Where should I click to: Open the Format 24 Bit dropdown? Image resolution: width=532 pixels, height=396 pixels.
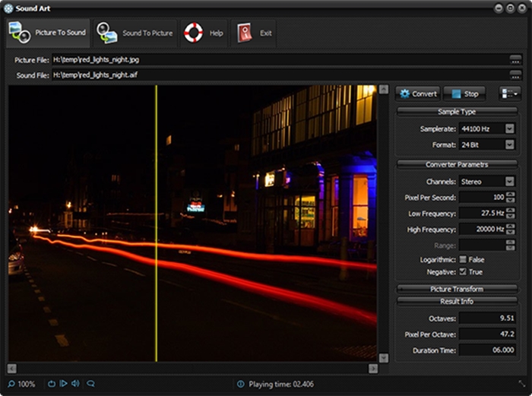(509, 144)
